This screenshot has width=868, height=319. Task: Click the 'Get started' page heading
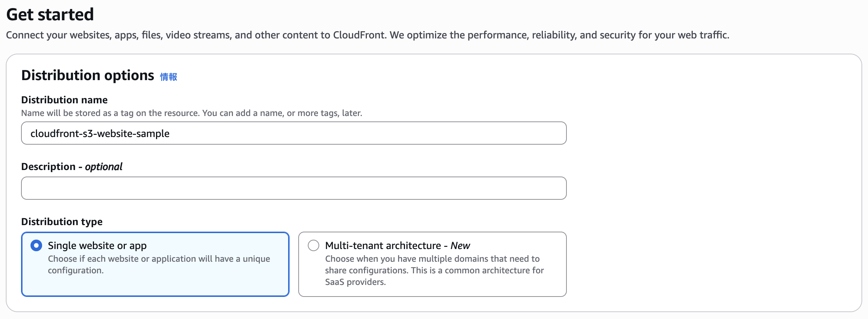pos(50,14)
